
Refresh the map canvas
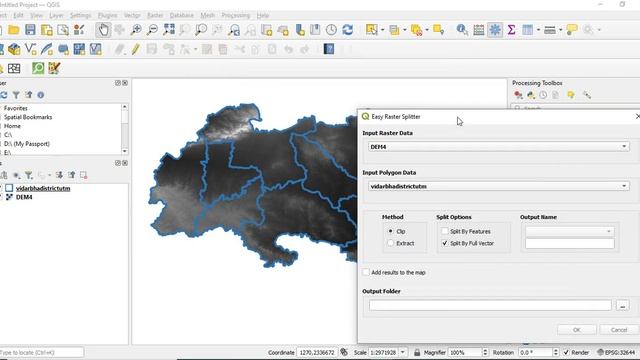click(347, 30)
